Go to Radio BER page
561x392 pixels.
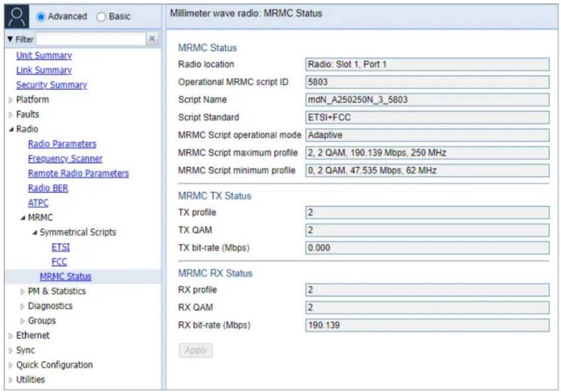(48, 188)
